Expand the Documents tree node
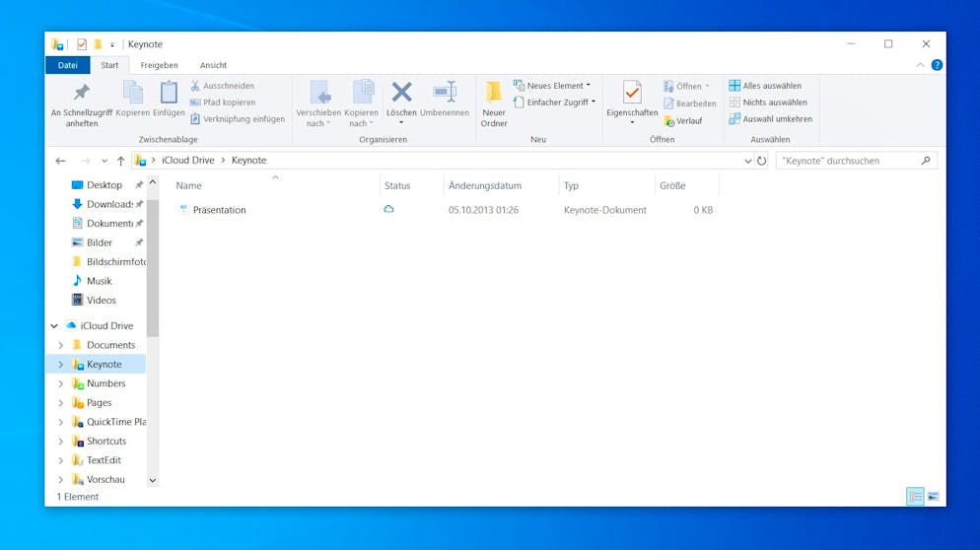Screen dimensions: 980x550 coord(60,345)
